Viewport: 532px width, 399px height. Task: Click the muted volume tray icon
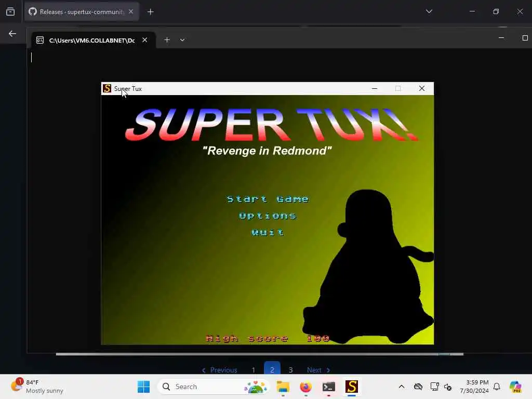tap(448, 387)
